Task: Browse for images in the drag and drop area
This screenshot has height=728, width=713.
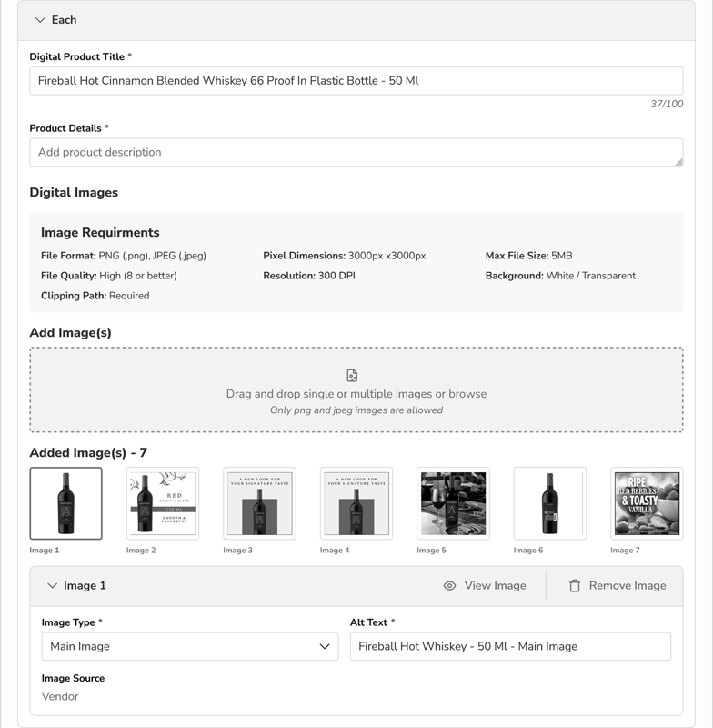Action: (x=356, y=389)
